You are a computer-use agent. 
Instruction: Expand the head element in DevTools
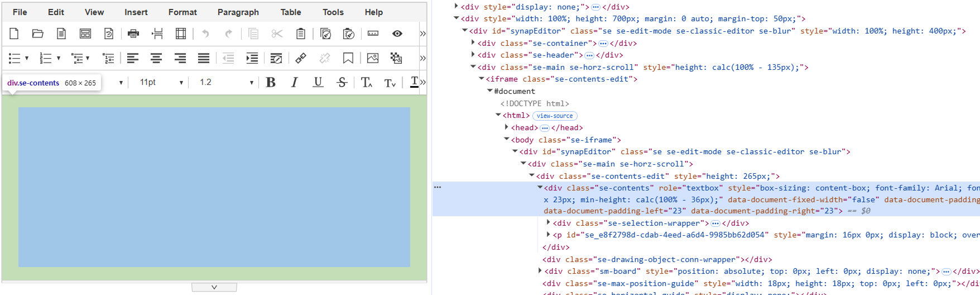click(506, 127)
